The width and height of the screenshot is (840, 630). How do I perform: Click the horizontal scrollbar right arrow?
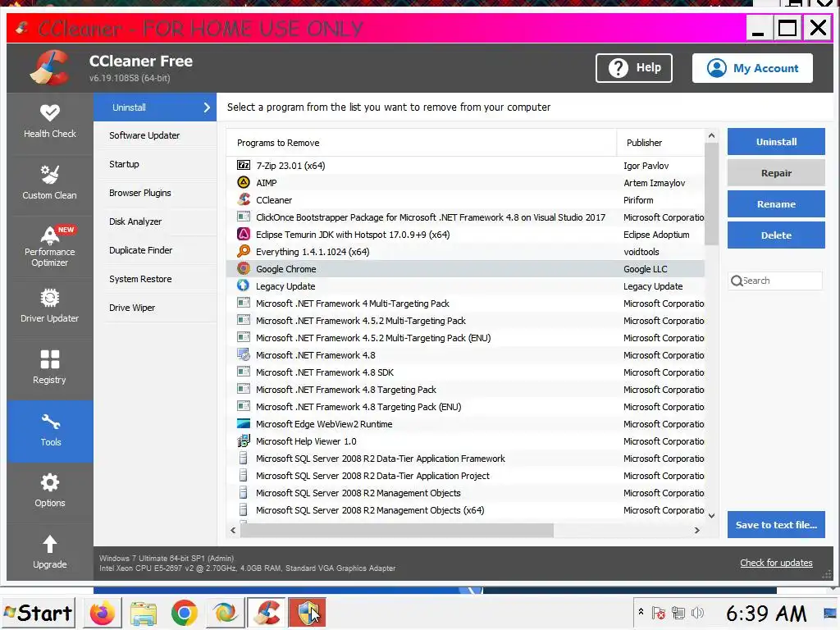click(697, 531)
